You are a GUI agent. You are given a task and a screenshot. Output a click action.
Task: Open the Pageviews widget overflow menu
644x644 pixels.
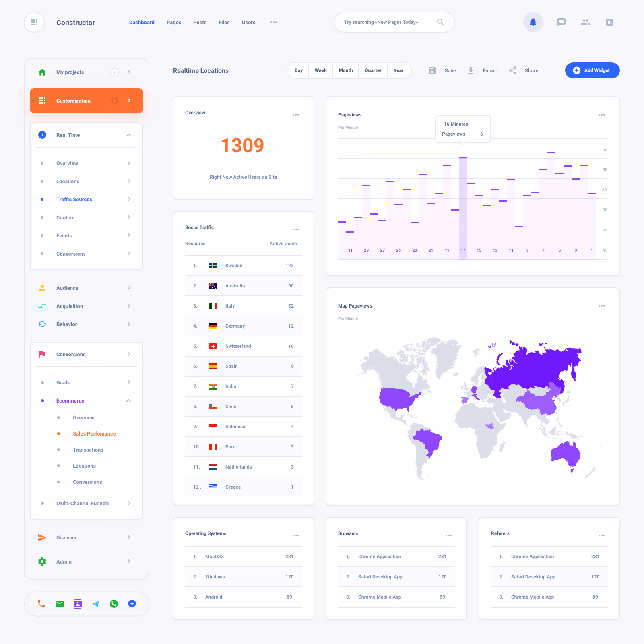pyautogui.click(x=602, y=115)
